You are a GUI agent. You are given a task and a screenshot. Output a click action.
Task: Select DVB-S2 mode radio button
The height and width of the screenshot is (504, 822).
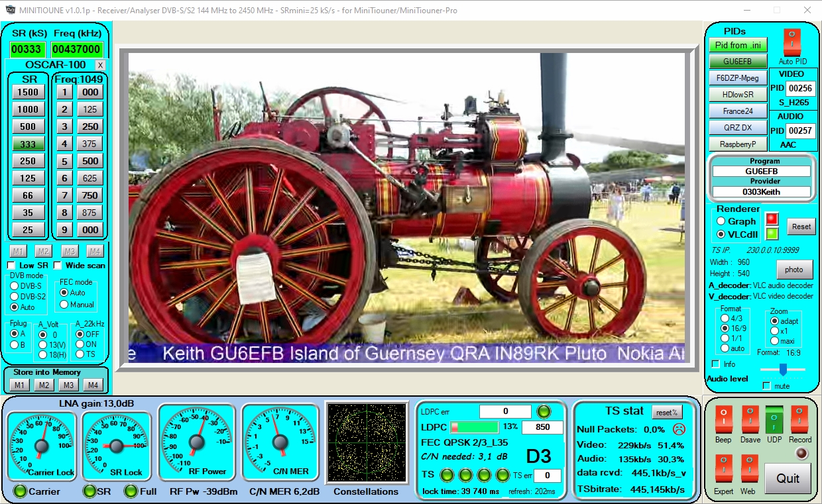(x=15, y=296)
